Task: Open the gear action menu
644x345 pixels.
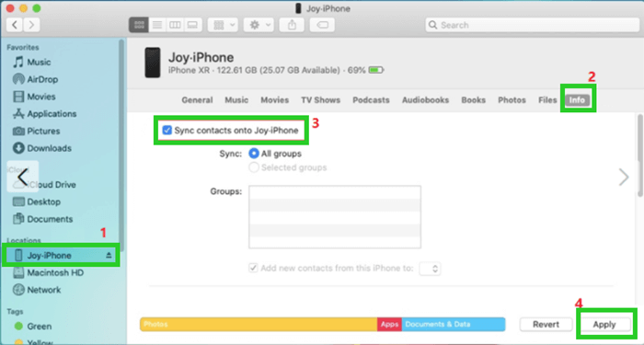Action: pos(259,25)
